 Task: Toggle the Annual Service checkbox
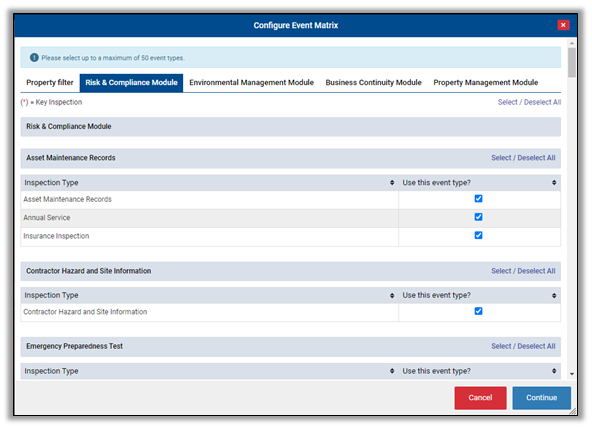coord(478,217)
